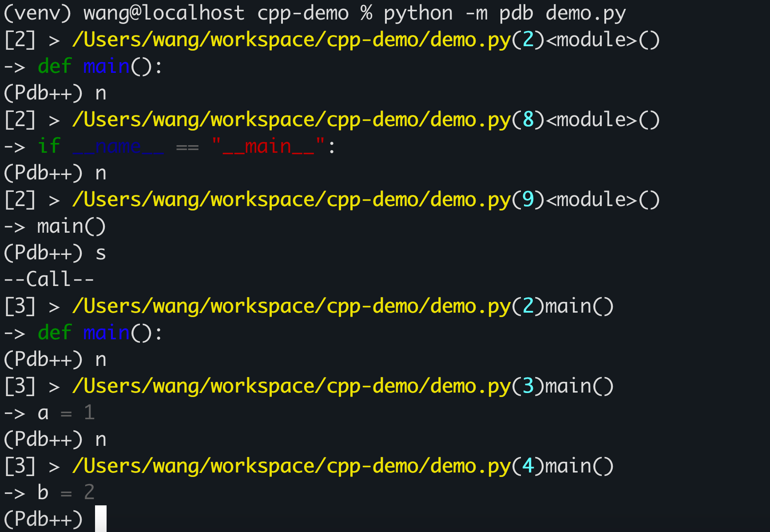Viewport: 770px width, 532px height.
Task: Click the '(Pdb++) s' step command line
Action: pos(55,253)
